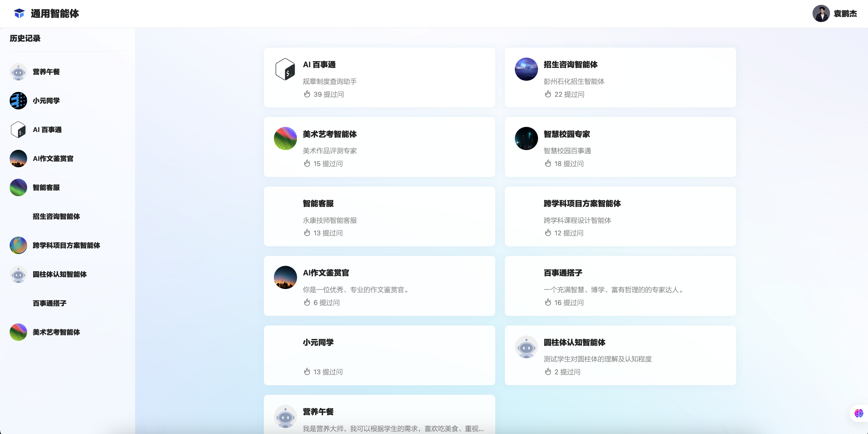Image resolution: width=868 pixels, height=434 pixels.
Task: Open 营养午餐 from history list
Action: (x=46, y=72)
